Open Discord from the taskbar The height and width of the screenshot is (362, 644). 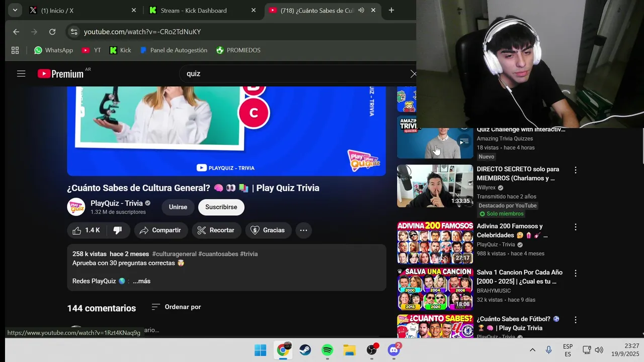(394, 350)
